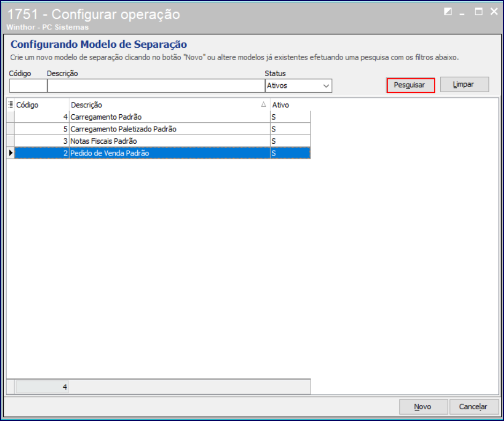
Task: Click the row indicator arrow of selected row
Action: 11,153
